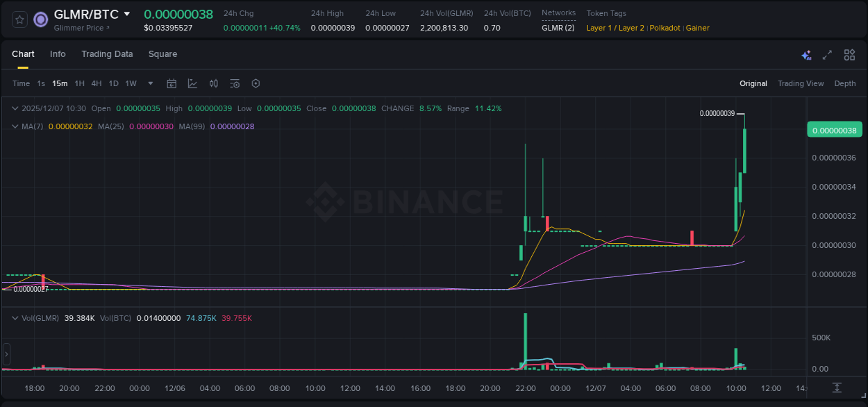The width and height of the screenshot is (868, 407).
Task: Open the indicator list visibility icon
Action: 234,83
